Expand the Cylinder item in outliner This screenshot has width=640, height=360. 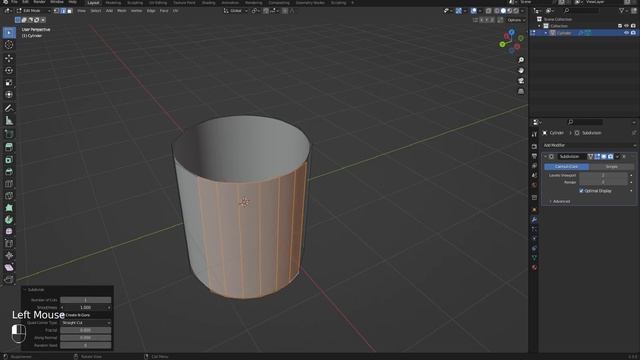pyautogui.click(x=546, y=33)
